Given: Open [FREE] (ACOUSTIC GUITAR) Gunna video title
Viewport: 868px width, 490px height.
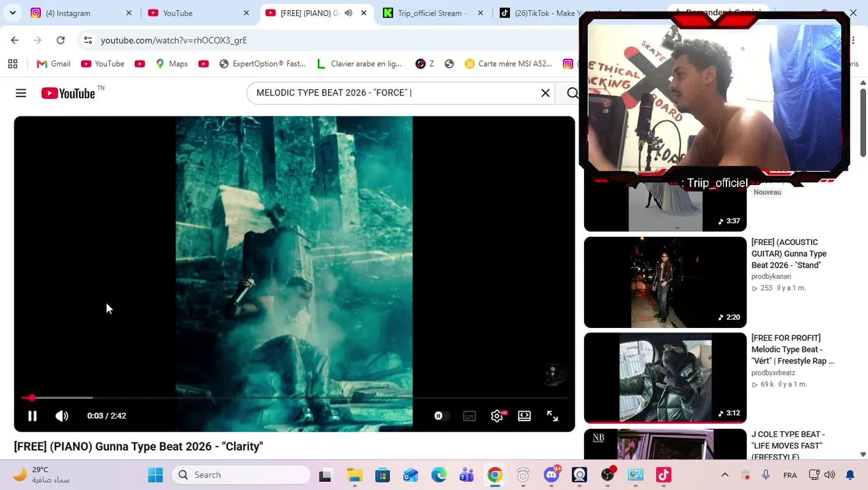Looking at the screenshot, I should click(x=788, y=253).
